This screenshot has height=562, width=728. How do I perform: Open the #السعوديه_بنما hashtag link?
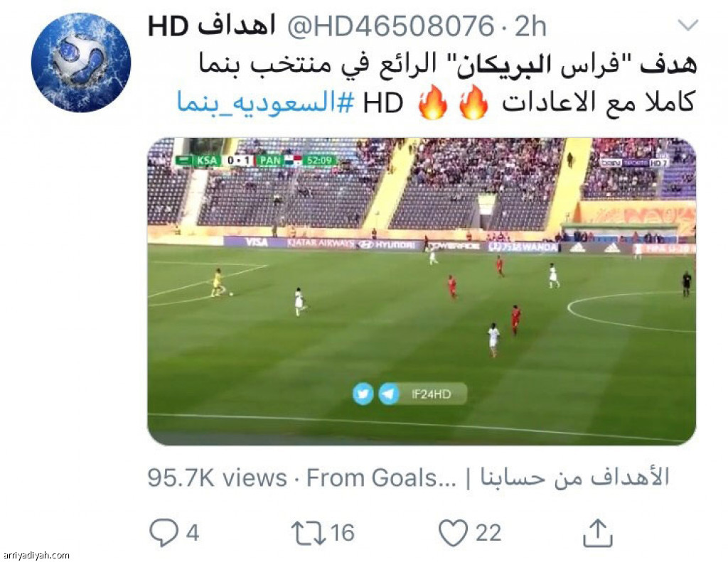click(x=266, y=102)
